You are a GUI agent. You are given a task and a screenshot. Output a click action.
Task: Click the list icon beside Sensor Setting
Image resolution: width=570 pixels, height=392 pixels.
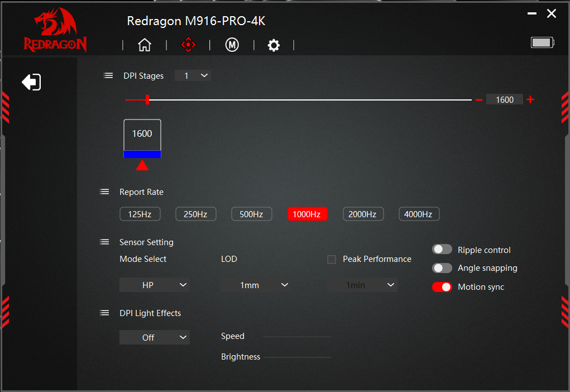[x=104, y=242]
